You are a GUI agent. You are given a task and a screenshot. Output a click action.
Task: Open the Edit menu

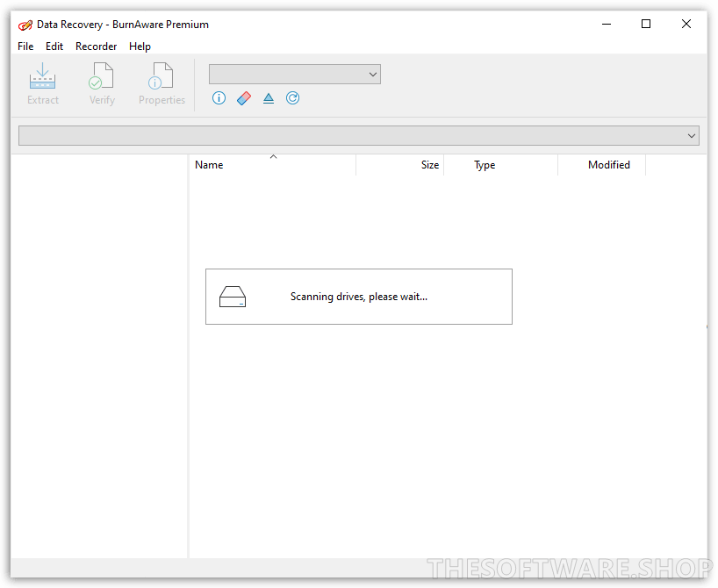54,46
